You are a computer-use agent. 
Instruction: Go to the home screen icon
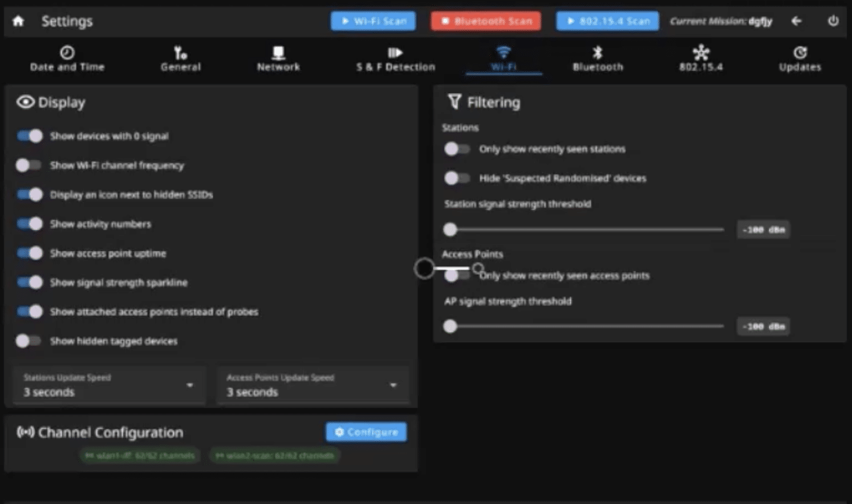pos(18,21)
